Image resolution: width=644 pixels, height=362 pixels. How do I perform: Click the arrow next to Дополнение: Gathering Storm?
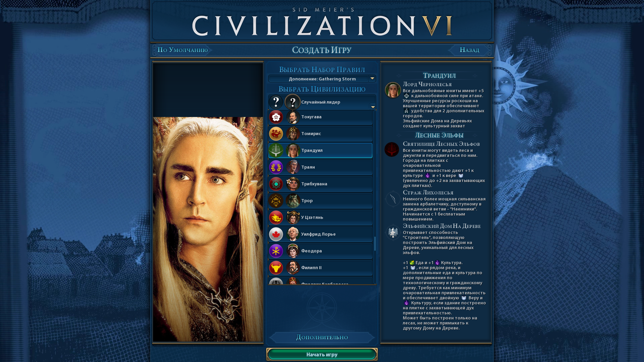coord(372,79)
